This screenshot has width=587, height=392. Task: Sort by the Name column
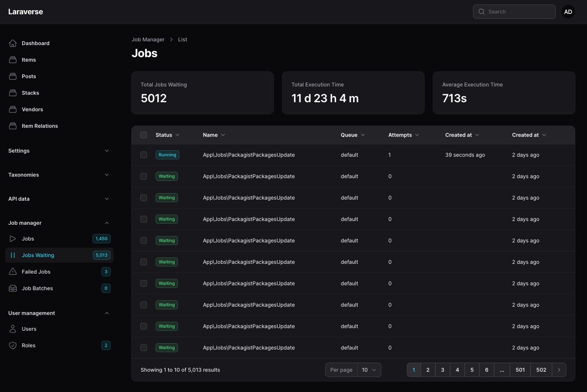coord(214,135)
